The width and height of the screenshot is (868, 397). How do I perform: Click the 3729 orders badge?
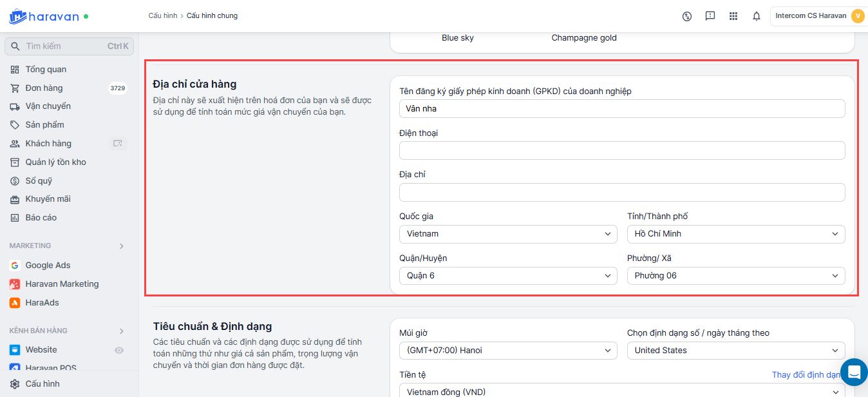(x=118, y=88)
